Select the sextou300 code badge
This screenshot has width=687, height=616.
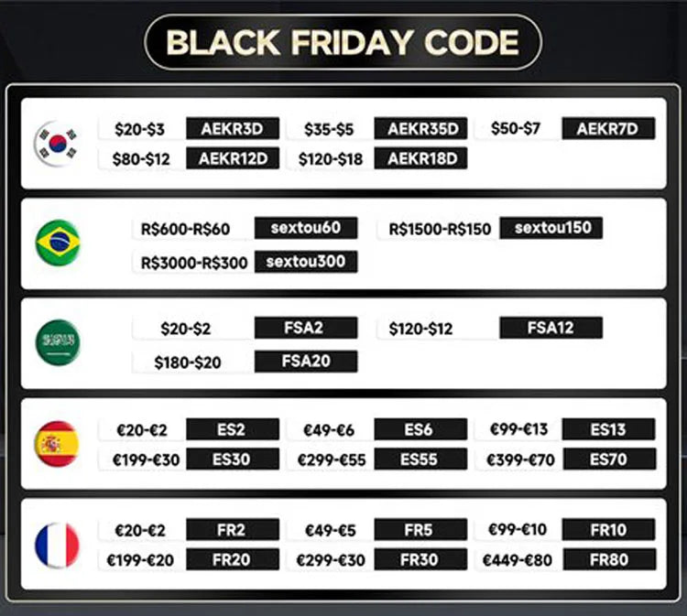pyautogui.click(x=305, y=262)
